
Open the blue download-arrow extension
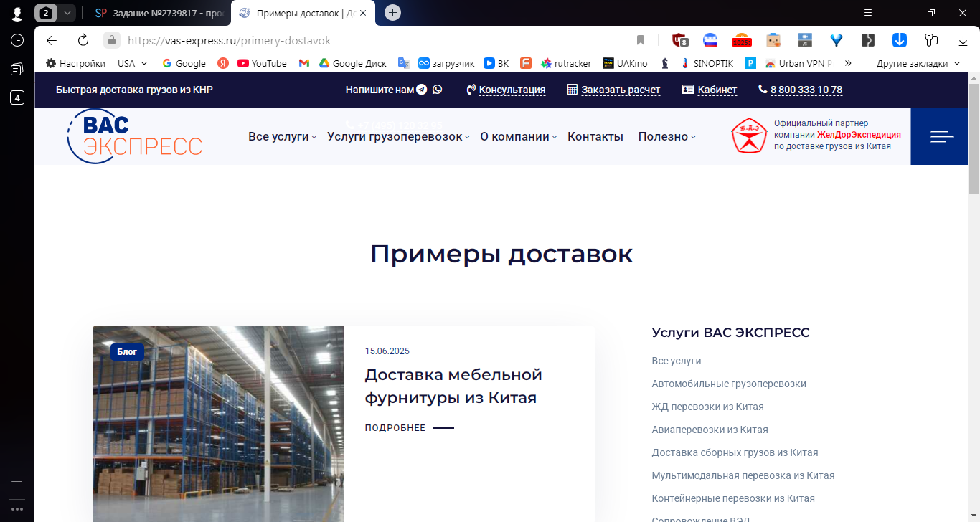(x=899, y=40)
